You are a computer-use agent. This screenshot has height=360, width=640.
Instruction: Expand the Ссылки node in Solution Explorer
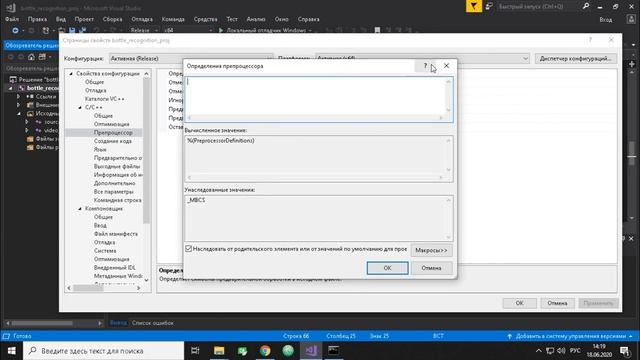click(18, 97)
